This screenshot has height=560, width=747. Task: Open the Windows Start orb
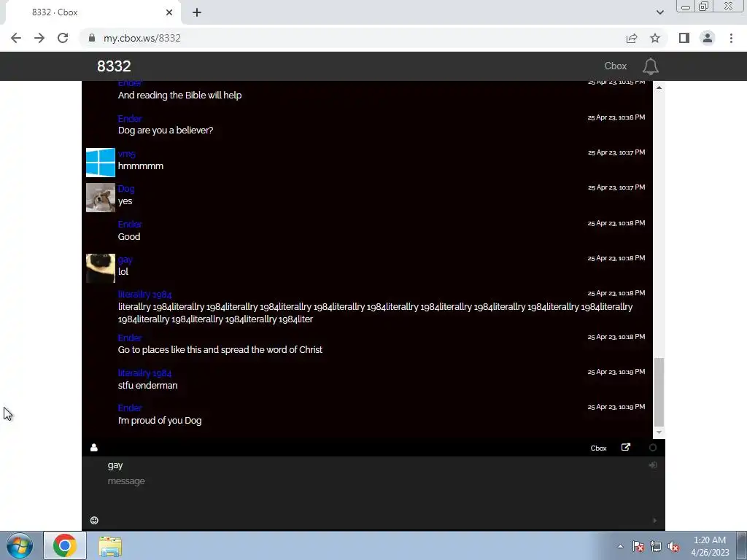20,545
